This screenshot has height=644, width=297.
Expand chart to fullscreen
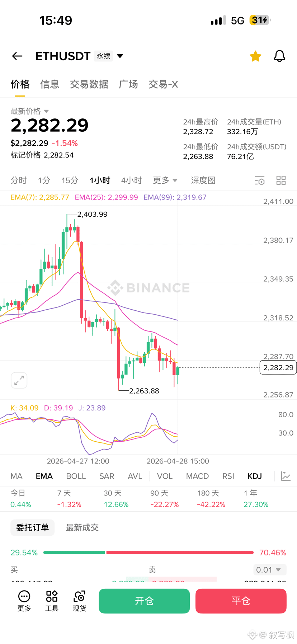pos(19,380)
